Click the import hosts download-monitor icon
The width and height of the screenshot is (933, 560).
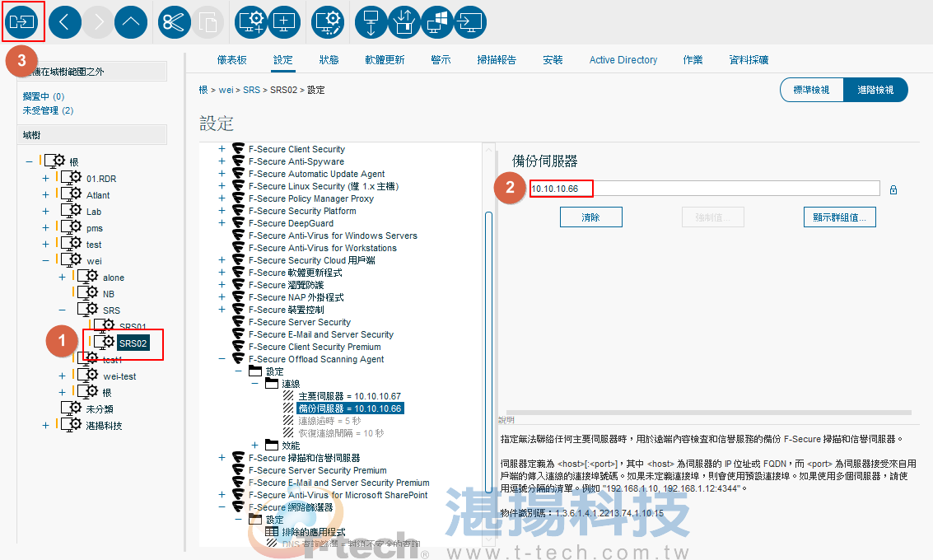click(x=371, y=22)
